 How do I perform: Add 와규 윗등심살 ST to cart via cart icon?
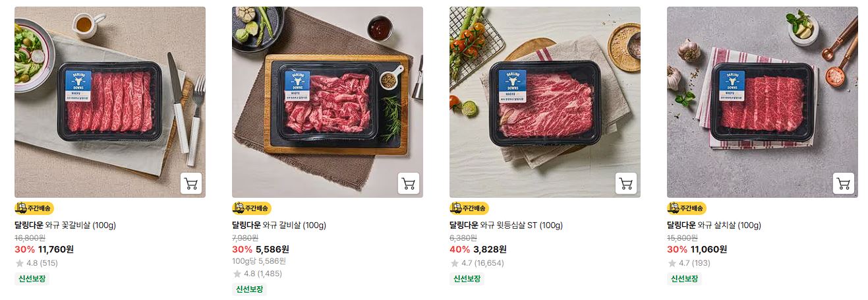tap(626, 183)
